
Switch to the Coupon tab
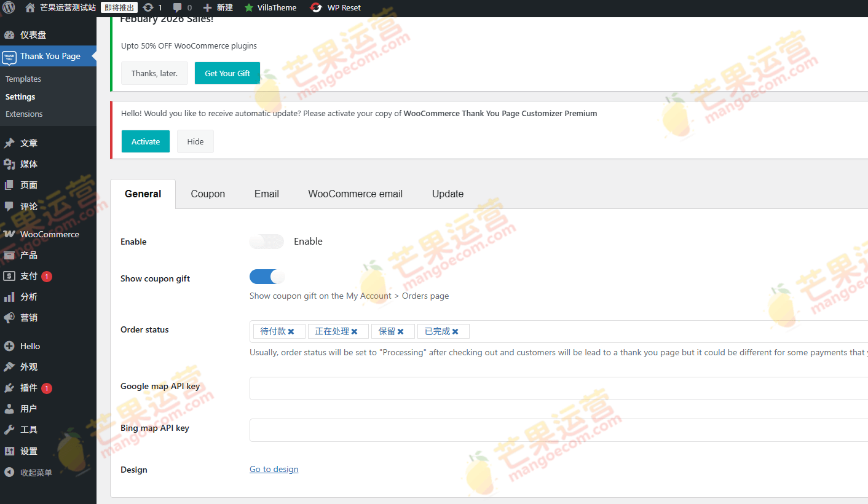point(208,194)
